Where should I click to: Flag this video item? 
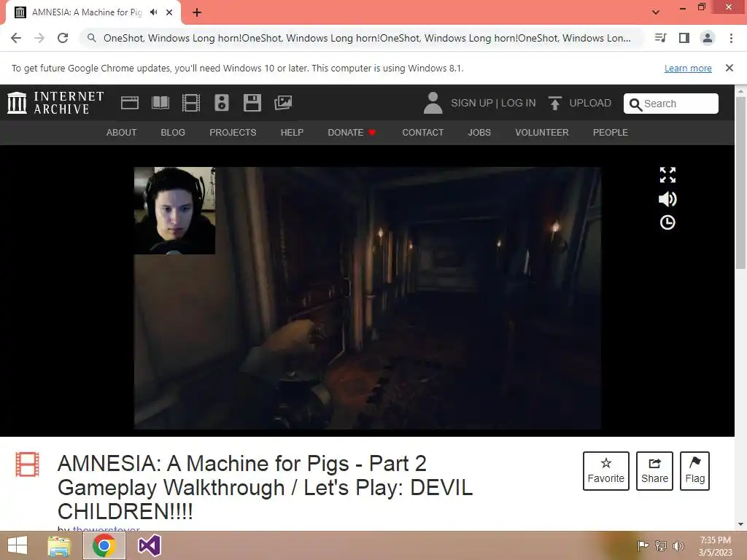[695, 471]
